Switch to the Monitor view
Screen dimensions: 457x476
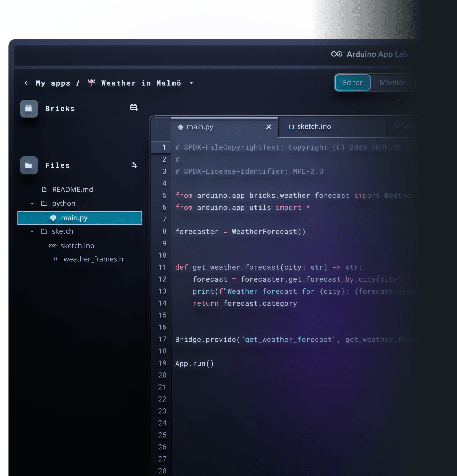tap(393, 83)
